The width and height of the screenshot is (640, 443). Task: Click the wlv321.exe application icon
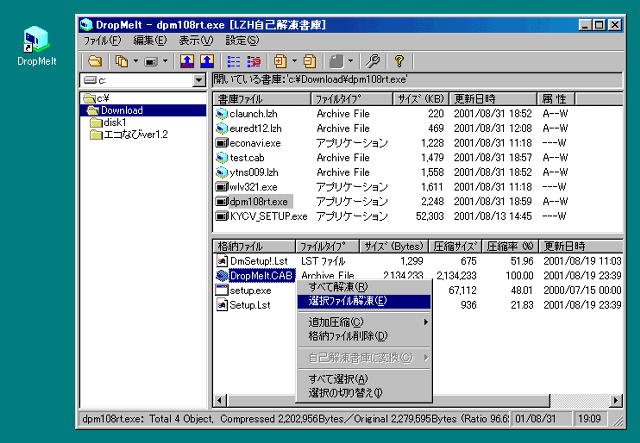[x=221, y=187]
